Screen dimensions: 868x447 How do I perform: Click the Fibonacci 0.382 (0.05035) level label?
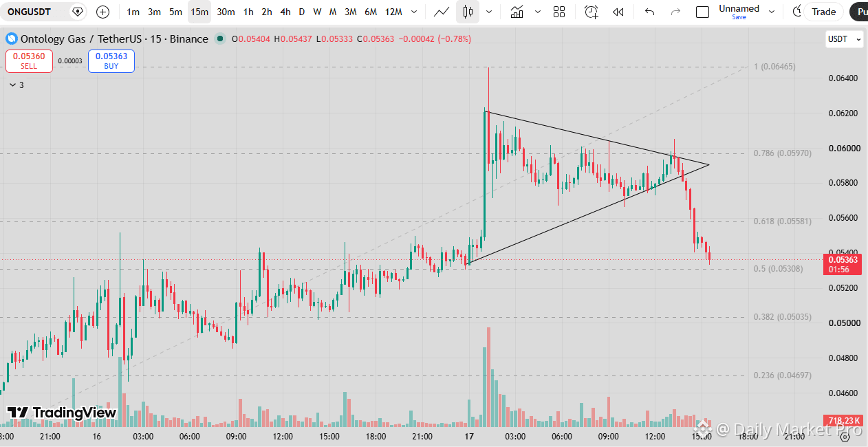[783, 317]
